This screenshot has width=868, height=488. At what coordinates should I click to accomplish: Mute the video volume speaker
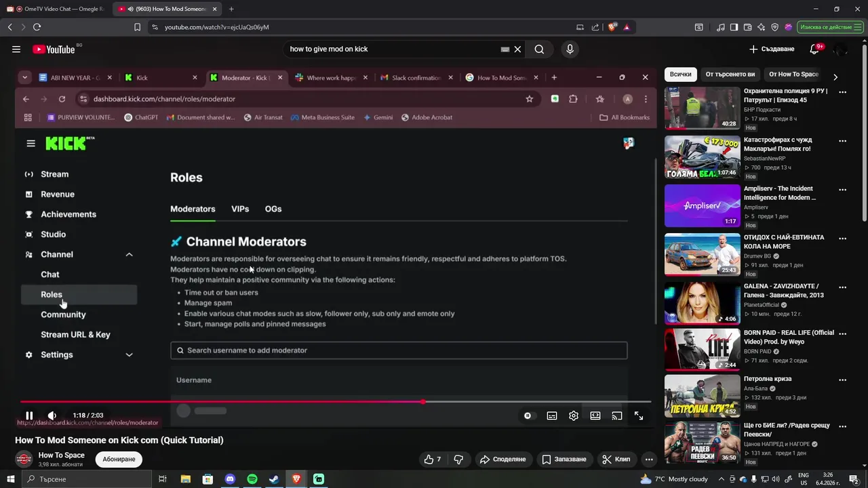[52, 415]
